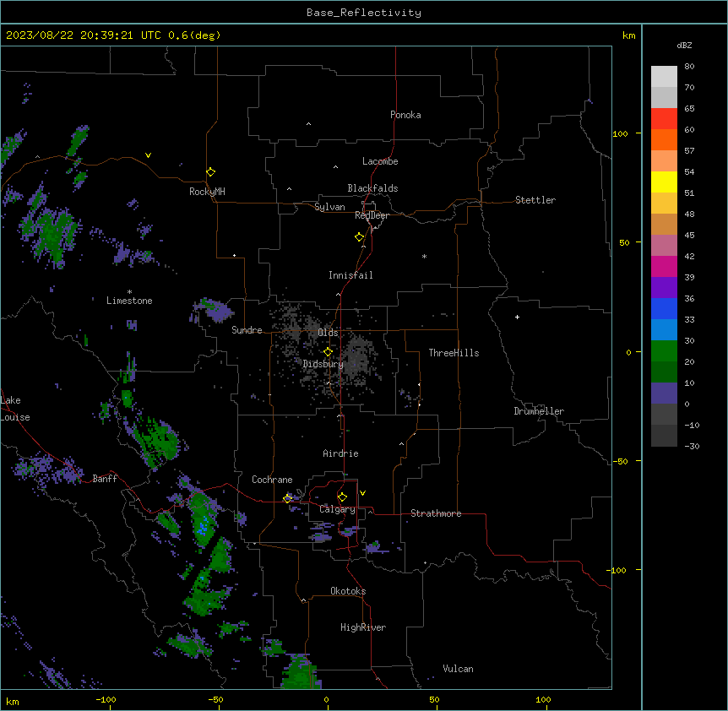Click the Didsbury town label
Image resolution: width=728 pixels, height=711 pixels.
tap(323, 364)
